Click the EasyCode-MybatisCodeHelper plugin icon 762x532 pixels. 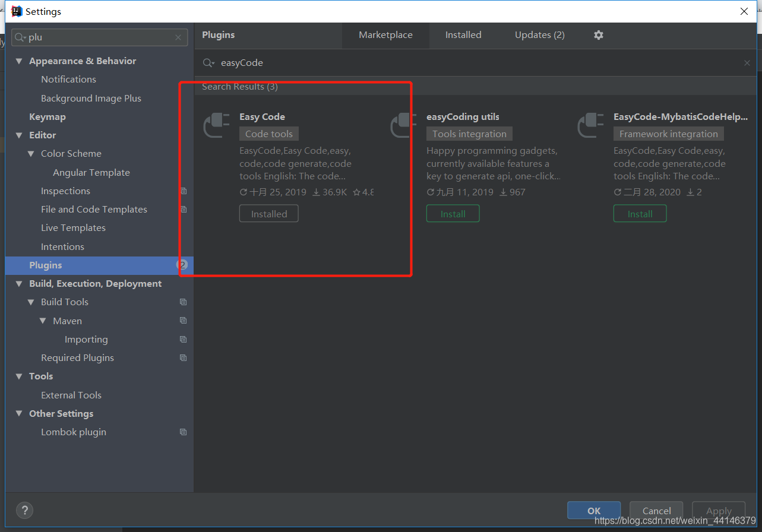coord(591,125)
